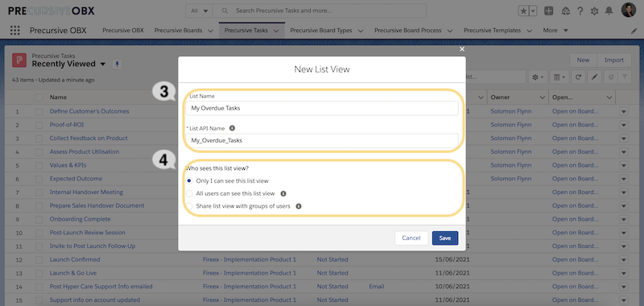Viewport: 644px width, 306px height.
Task: Open Support info on account updated task
Action: [95, 300]
